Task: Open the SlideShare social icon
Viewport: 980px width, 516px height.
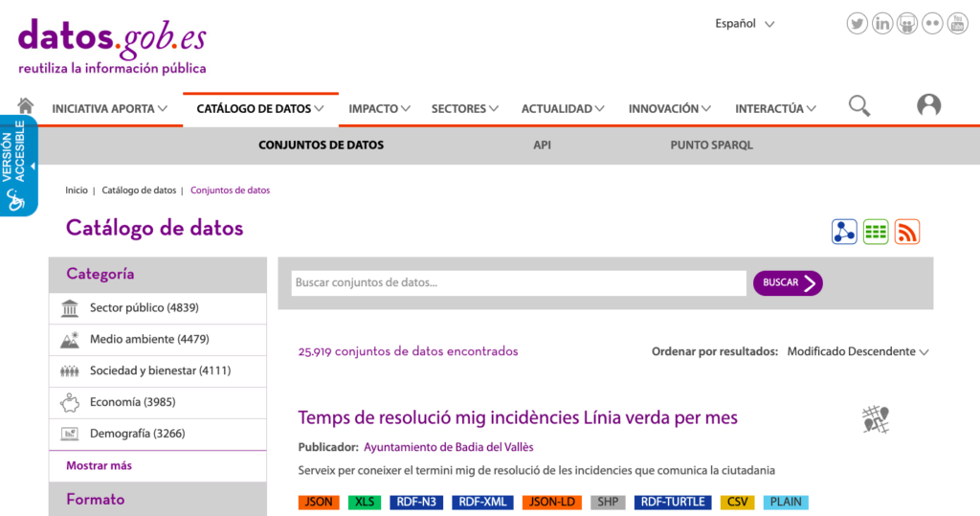Action: point(907,24)
